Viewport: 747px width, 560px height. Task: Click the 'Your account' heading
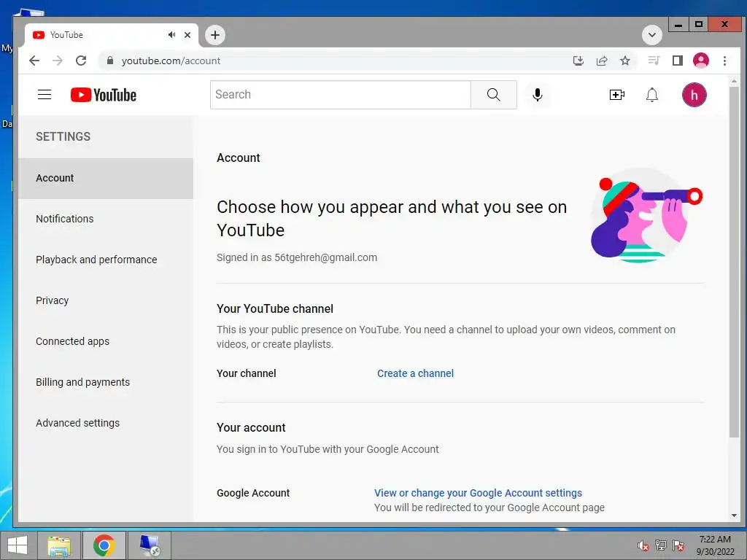(251, 427)
